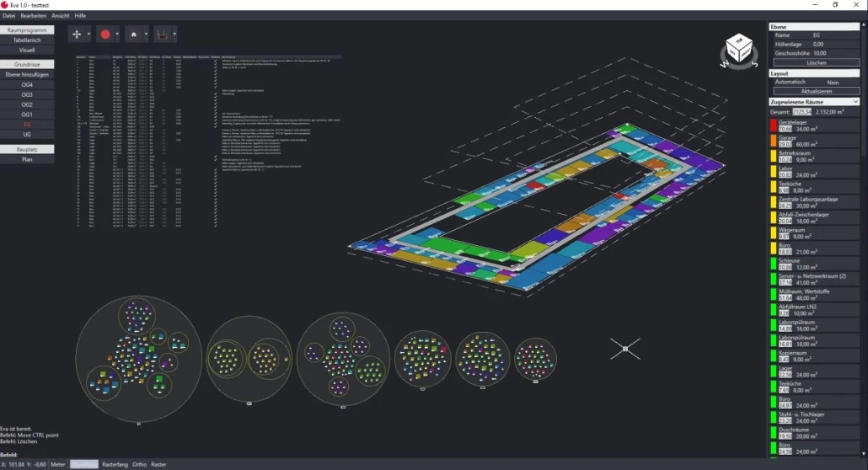
Task: Open dropdown arrow beside the move tool
Action: pos(89,35)
